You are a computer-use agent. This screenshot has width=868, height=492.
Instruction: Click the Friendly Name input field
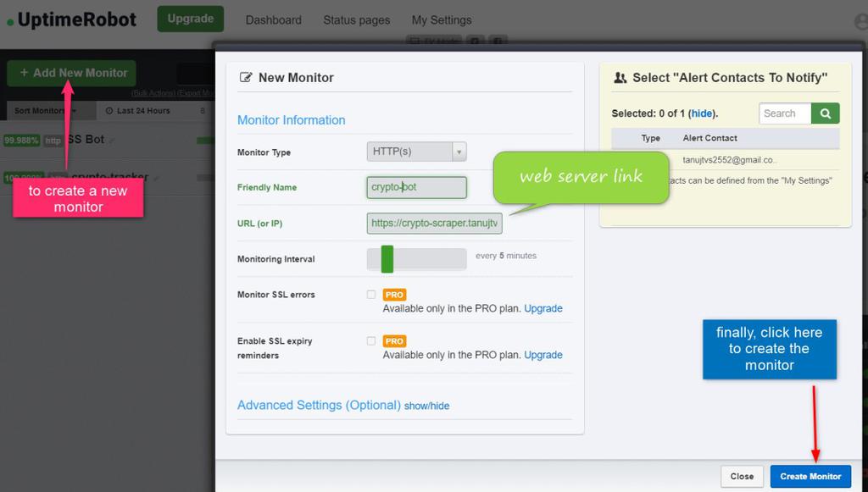click(x=416, y=187)
